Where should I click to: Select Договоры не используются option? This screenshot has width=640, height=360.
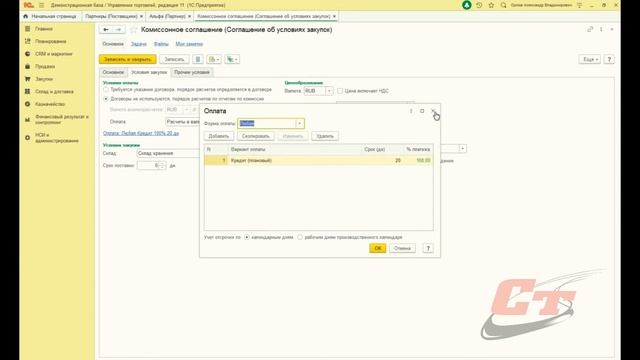click(x=106, y=99)
